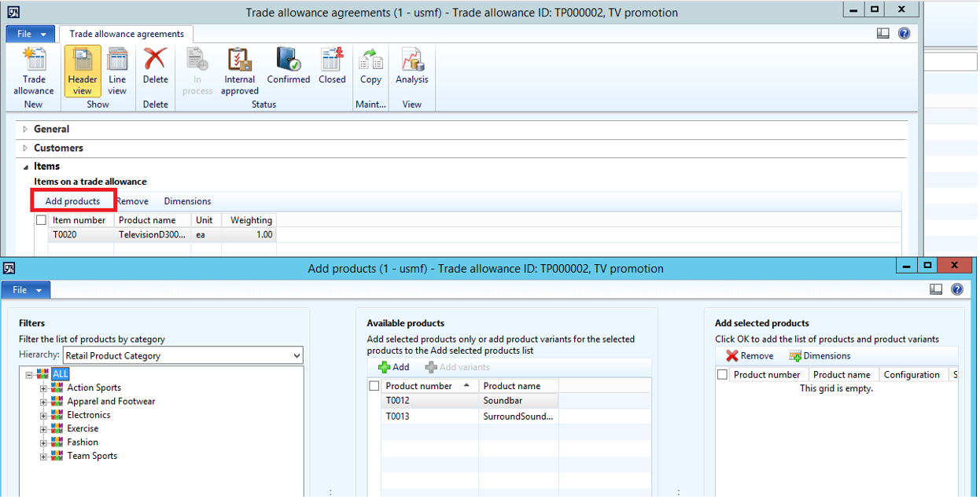Screen dimensions: 980x503
Task: Select the Soundbar product row
Action: 503,401
